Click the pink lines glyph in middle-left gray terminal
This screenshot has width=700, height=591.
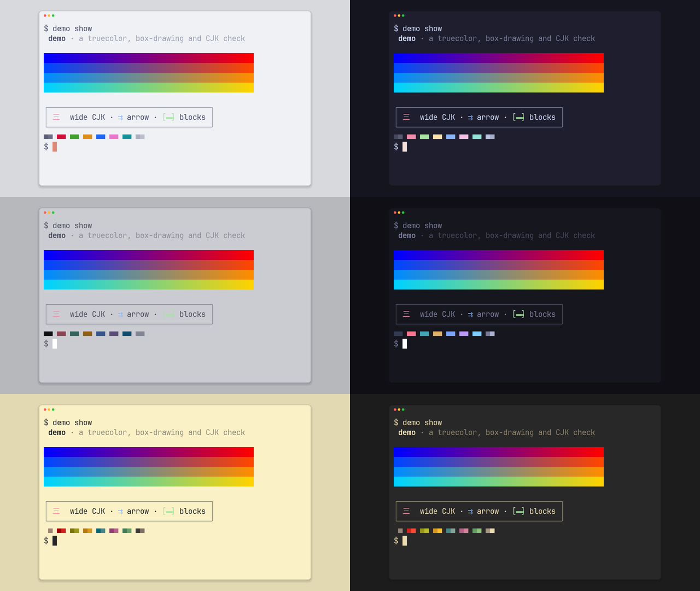(56, 314)
